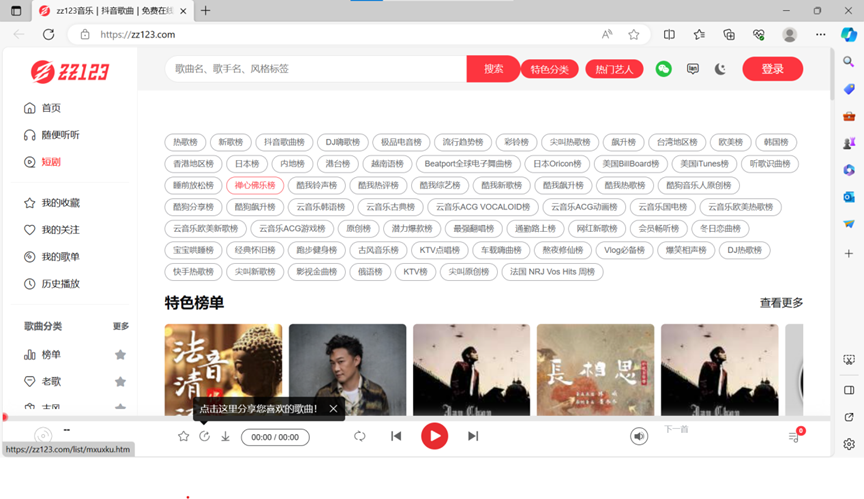The width and height of the screenshot is (864, 499).
Task: Open the browser split screen icon
Action: (669, 34)
